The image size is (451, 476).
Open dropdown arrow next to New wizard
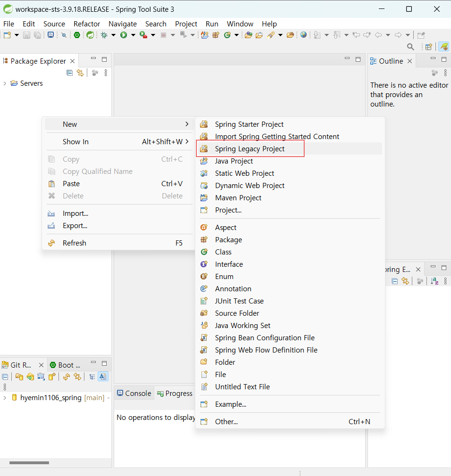point(17,35)
